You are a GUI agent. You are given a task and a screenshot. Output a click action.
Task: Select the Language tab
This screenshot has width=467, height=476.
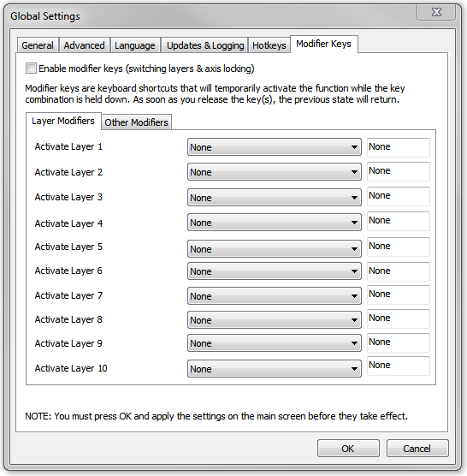pyautogui.click(x=134, y=45)
